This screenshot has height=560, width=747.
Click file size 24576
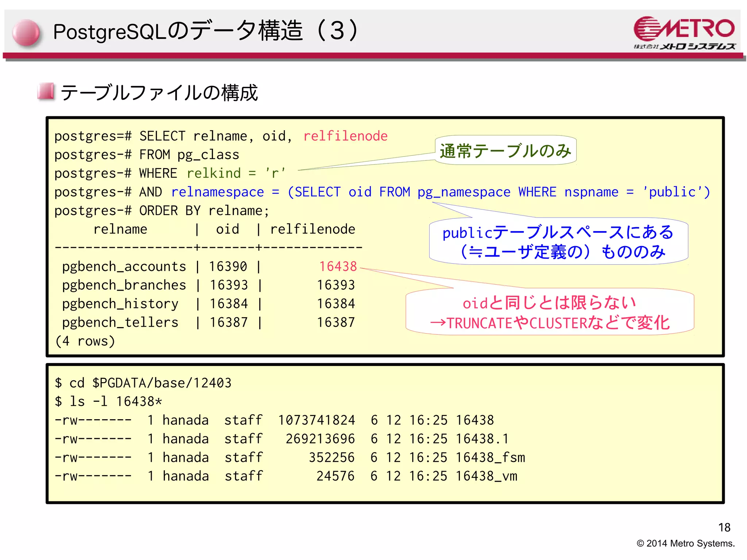coord(336,476)
